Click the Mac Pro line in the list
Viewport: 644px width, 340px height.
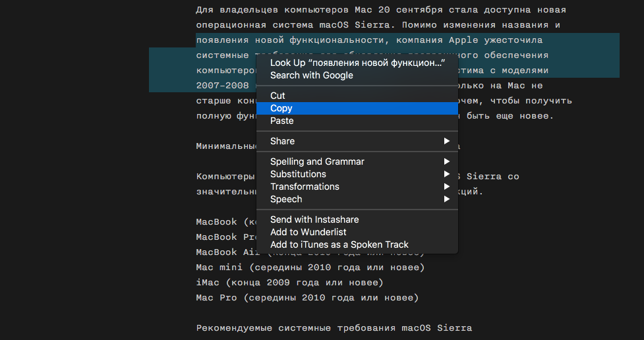pos(307,298)
